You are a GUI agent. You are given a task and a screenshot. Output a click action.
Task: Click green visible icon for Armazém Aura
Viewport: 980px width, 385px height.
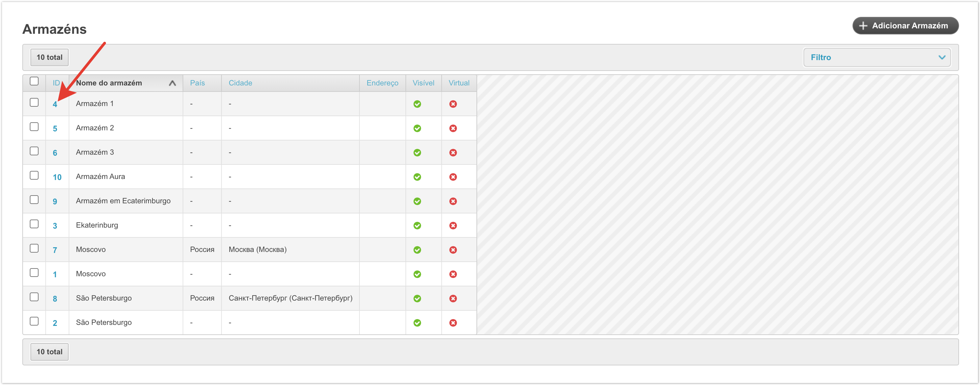click(417, 177)
